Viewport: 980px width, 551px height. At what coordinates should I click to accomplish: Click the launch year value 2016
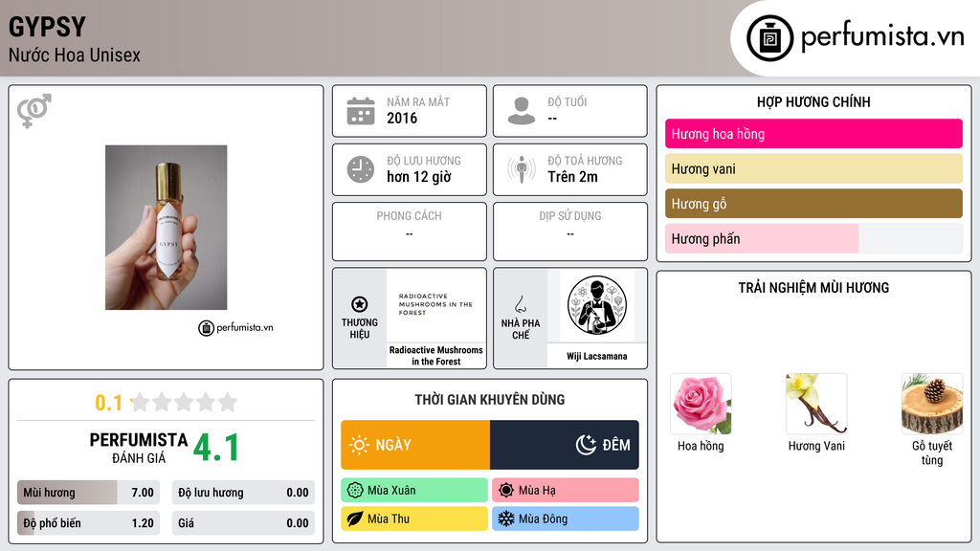[402, 118]
